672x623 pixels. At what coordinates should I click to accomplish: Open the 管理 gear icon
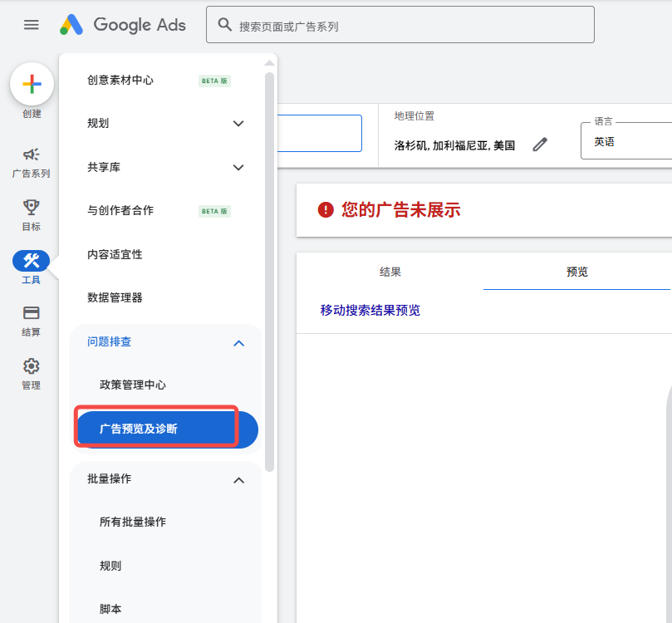31,365
